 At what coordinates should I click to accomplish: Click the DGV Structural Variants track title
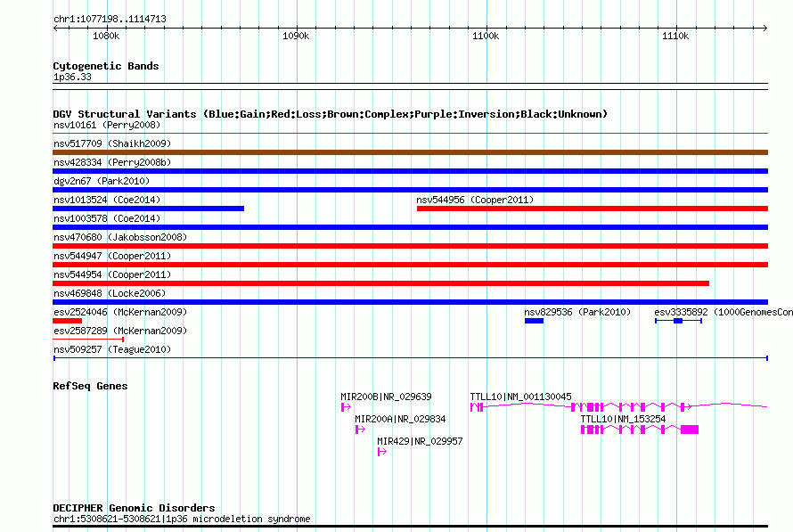[331, 114]
